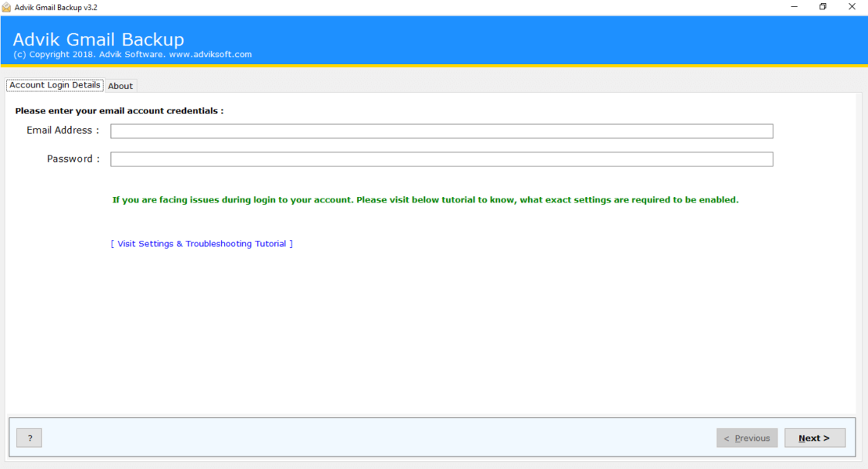
Task: Click the Next button
Action: click(814, 438)
